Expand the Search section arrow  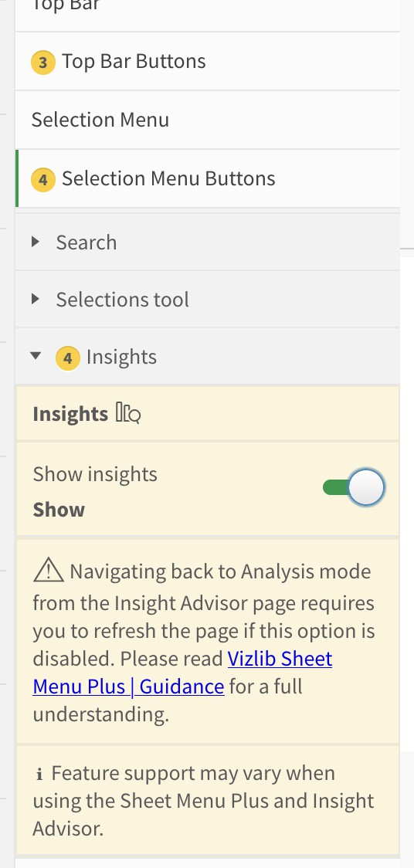36,242
